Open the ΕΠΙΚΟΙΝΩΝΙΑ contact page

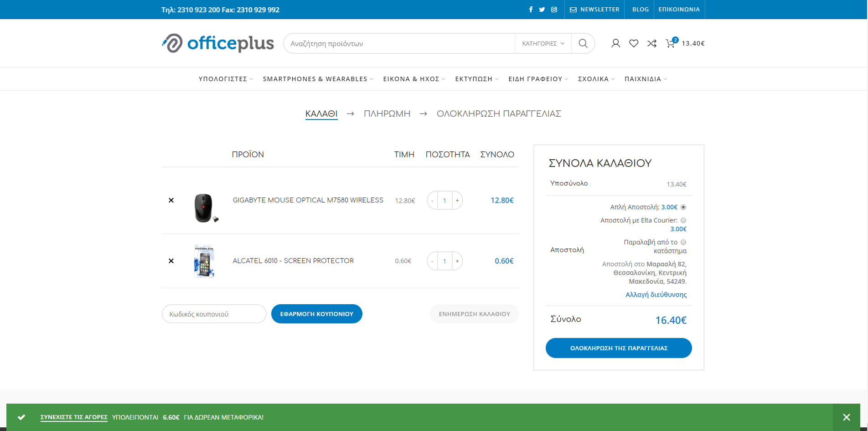pyautogui.click(x=679, y=10)
